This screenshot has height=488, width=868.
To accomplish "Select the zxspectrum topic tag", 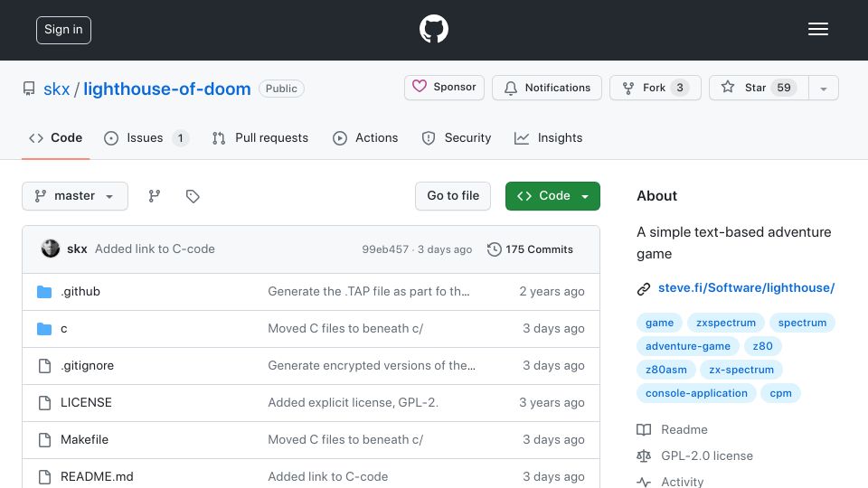I will (726, 323).
